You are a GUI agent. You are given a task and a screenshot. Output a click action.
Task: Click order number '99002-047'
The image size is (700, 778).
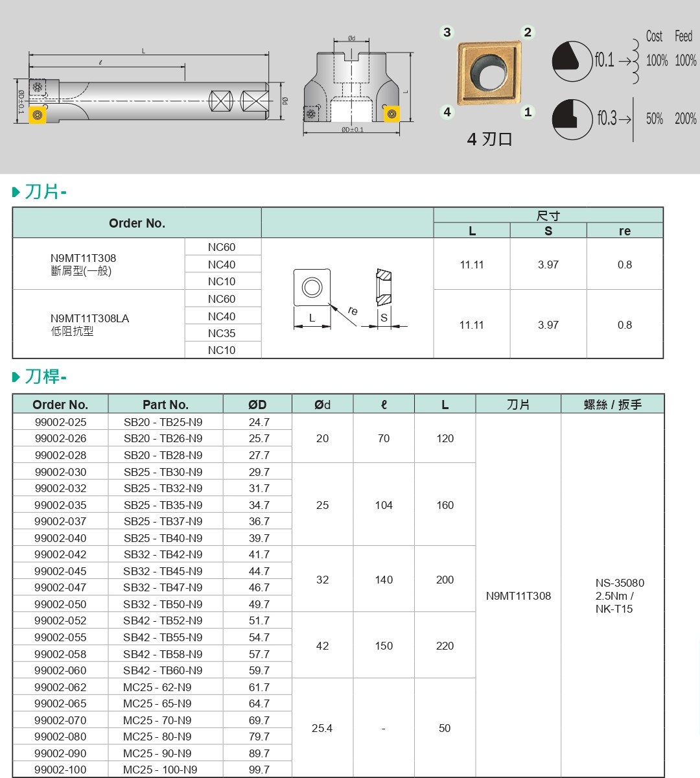coord(60,587)
